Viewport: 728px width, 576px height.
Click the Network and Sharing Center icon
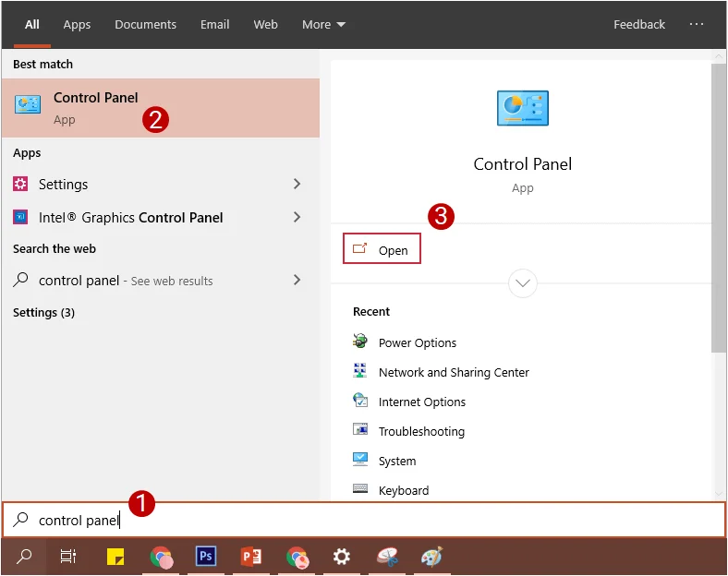[x=359, y=370]
